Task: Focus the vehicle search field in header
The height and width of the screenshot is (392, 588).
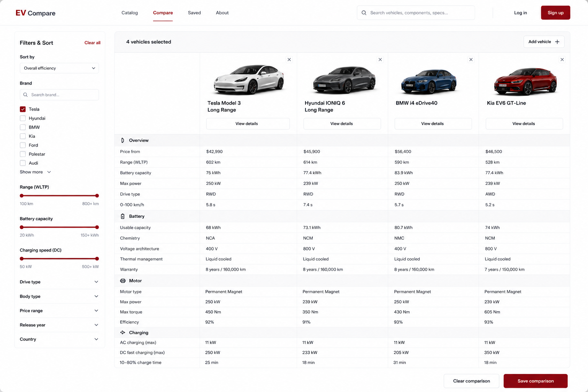Action: 416,13
